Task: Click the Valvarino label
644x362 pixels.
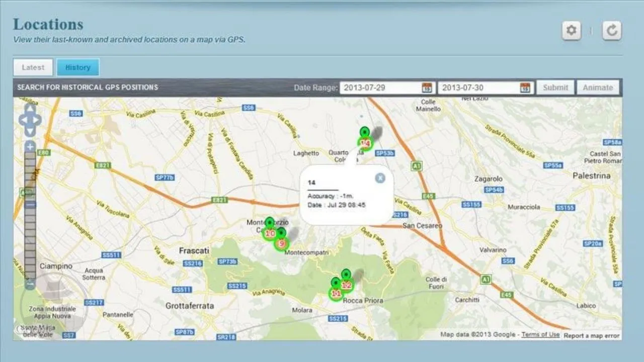Action: (493, 250)
